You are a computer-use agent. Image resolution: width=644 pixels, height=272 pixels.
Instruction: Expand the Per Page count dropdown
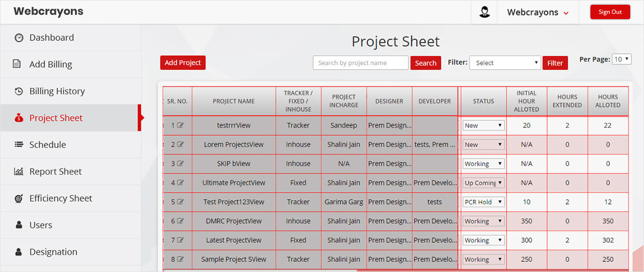coord(621,59)
